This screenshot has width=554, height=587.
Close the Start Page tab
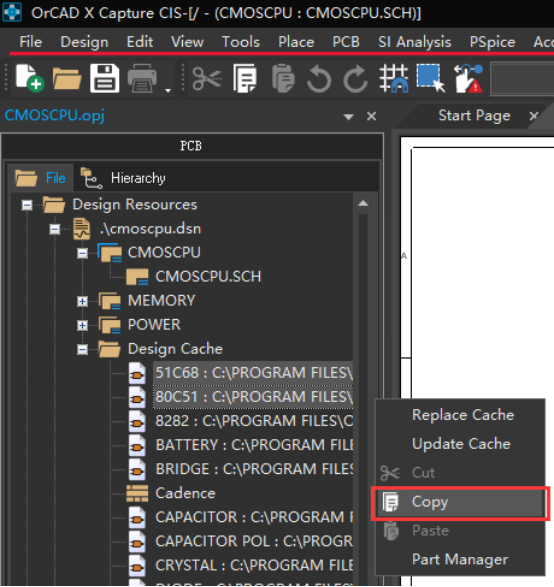coord(534,116)
